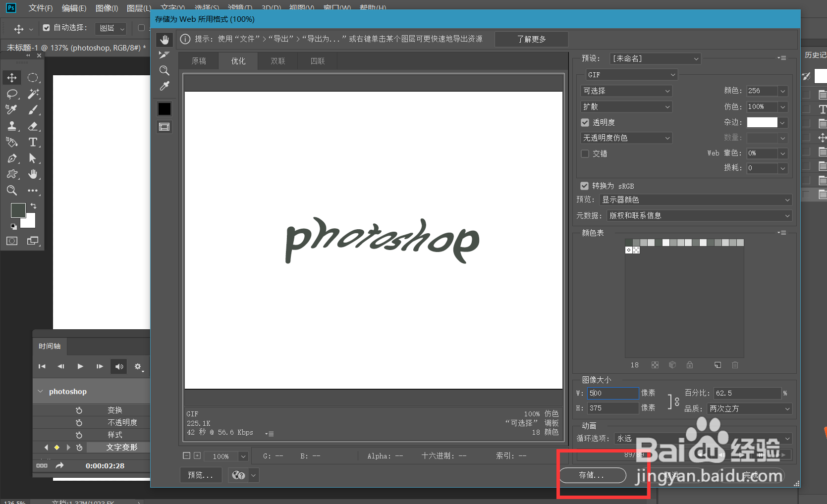The image size is (827, 504).
Task: Select the Eraser tool
Action: click(x=33, y=126)
